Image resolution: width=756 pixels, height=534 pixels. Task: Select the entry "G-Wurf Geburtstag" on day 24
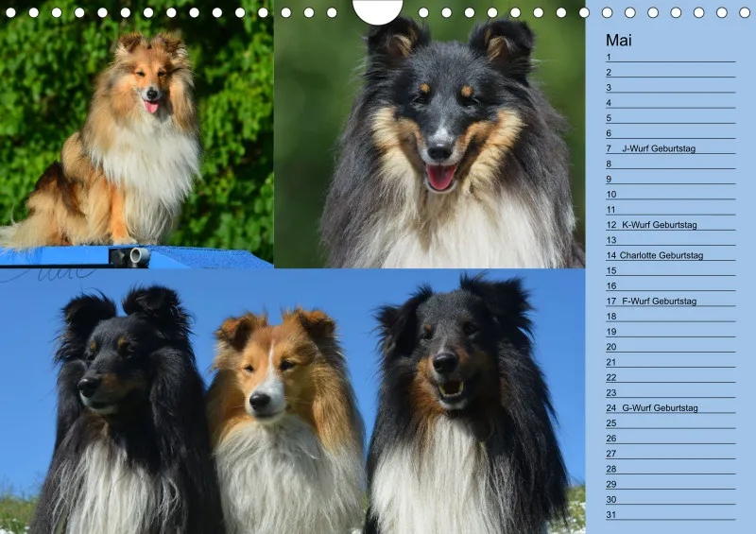pyautogui.click(x=660, y=407)
